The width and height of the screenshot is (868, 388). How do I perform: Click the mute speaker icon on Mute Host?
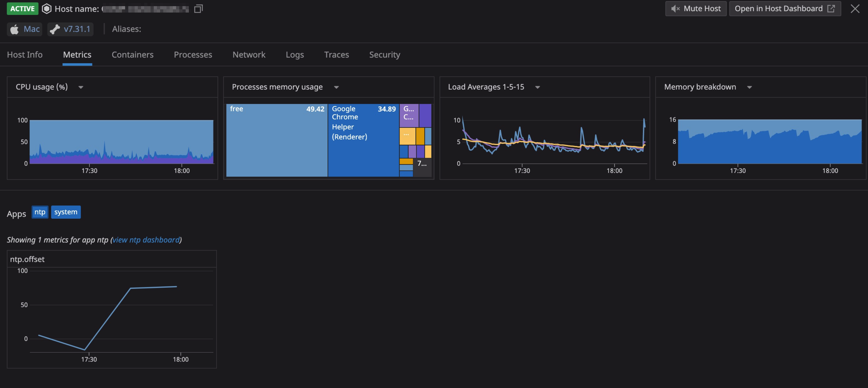[676, 8]
